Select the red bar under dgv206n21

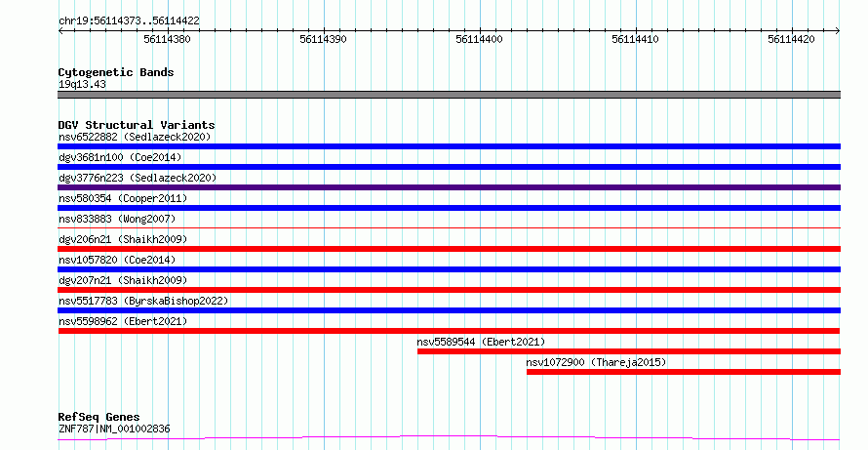449,249
